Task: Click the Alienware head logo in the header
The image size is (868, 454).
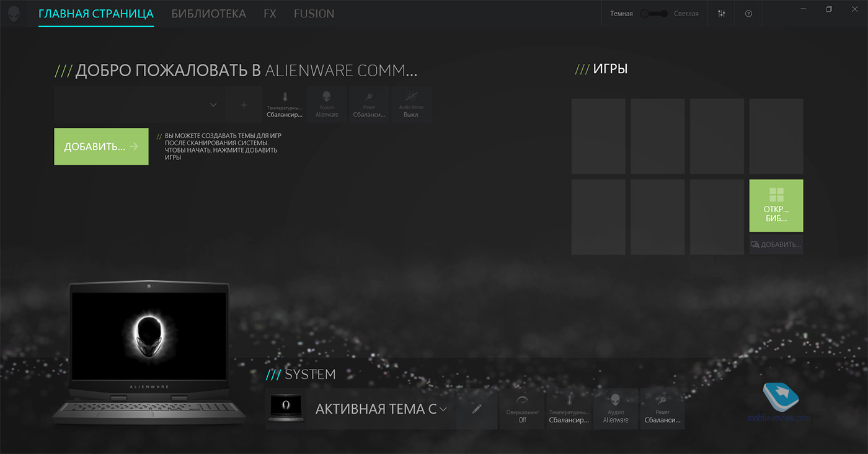Action: point(14,14)
